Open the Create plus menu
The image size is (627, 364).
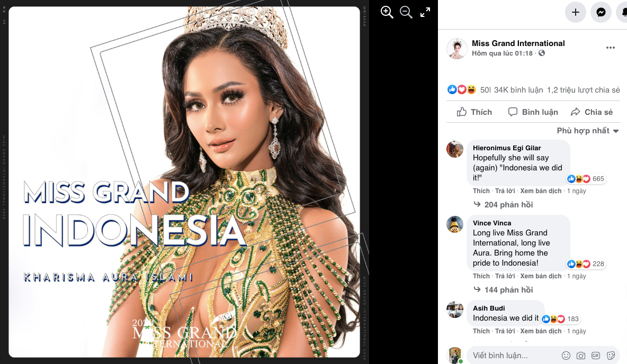point(576,12)
